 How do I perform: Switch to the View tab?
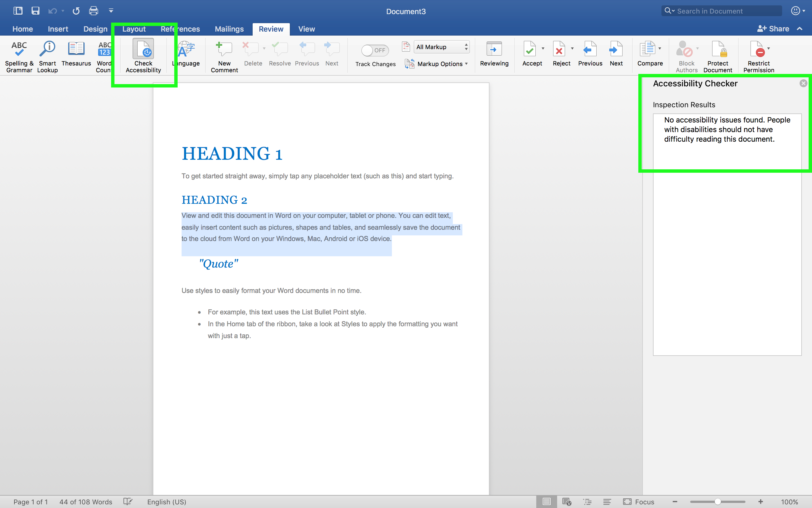click(x=306, y=29)
